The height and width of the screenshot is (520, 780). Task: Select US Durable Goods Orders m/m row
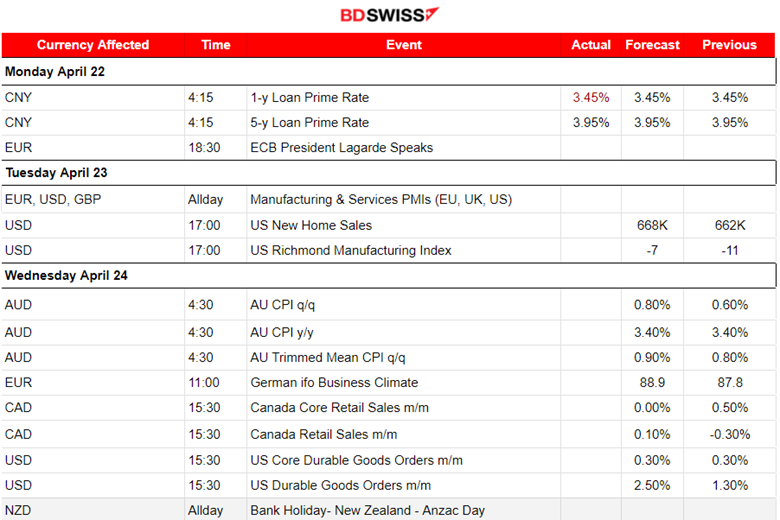coord(340,485)
